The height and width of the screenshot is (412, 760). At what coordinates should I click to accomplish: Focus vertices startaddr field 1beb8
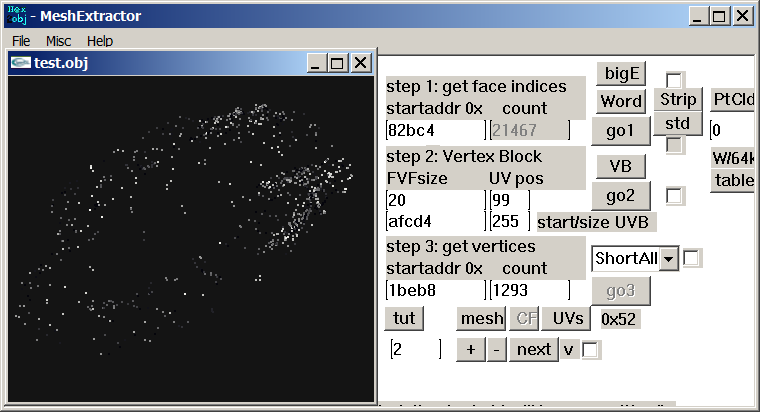click(x=436, y=290)
